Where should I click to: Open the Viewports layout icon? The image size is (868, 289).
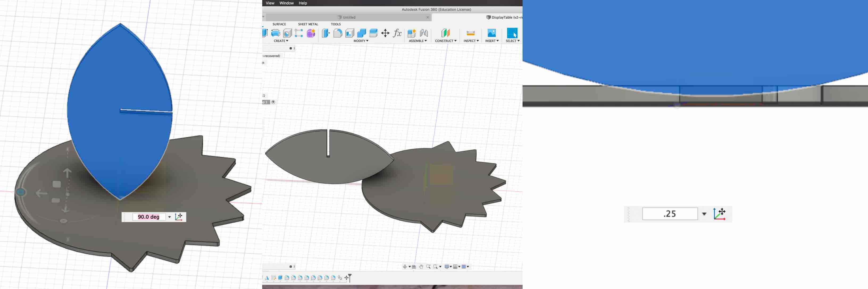[464, 266]
